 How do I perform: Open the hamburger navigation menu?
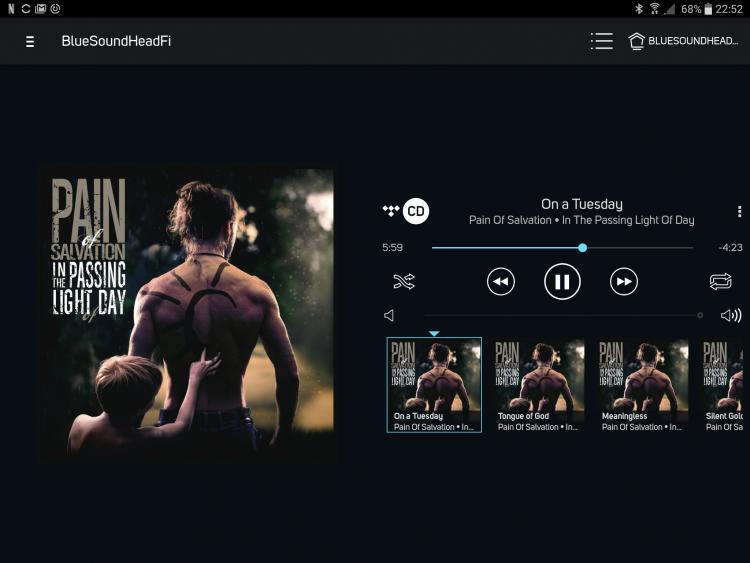tap(30, 42)
